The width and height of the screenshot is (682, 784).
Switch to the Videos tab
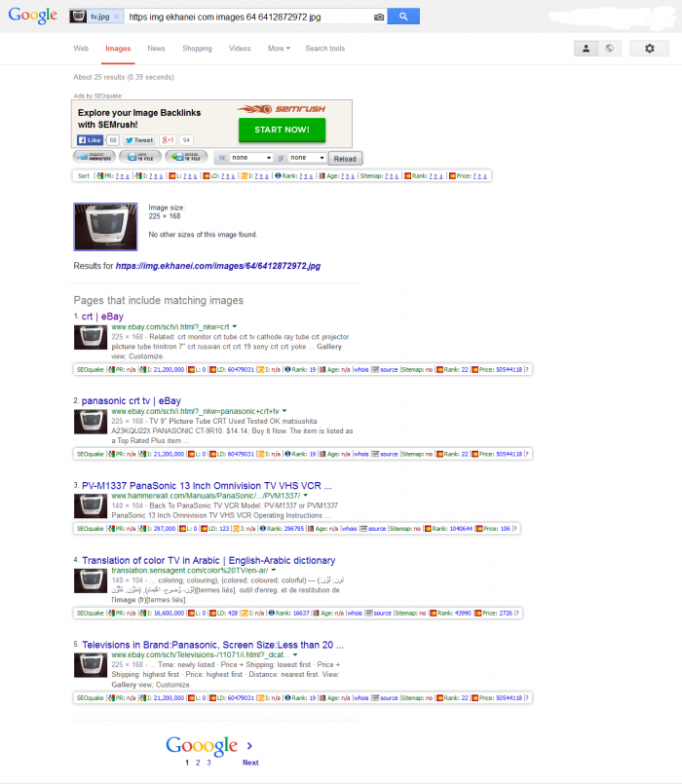240,49
